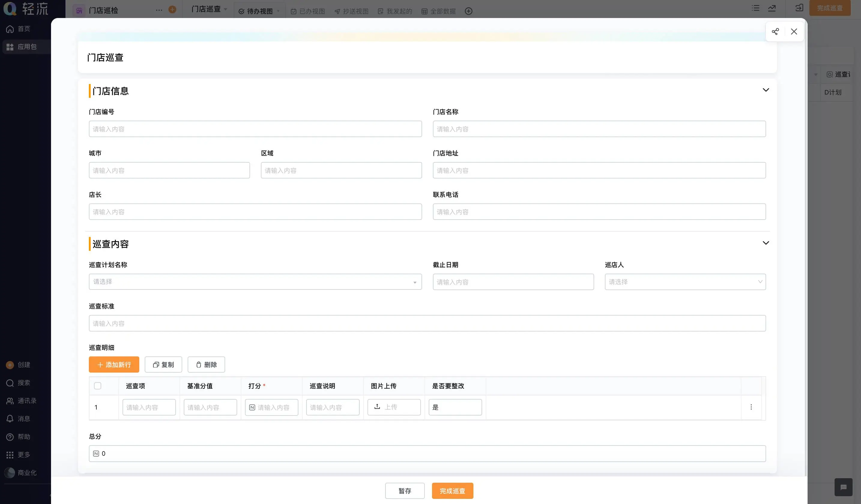Click the 巡查标准 input field
This screenshot has height=504, width=861.
[x=427, y=323]
